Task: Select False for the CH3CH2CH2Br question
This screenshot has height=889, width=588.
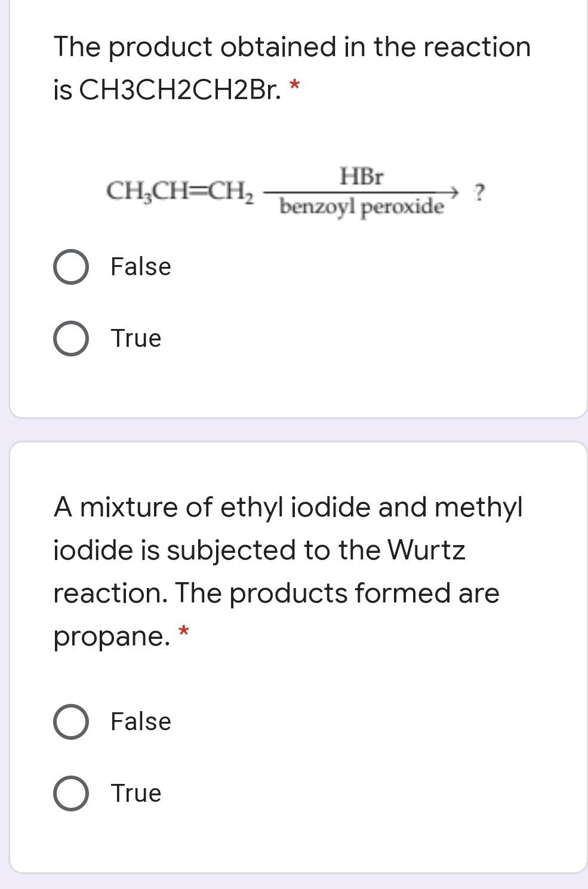Action: 72,267
